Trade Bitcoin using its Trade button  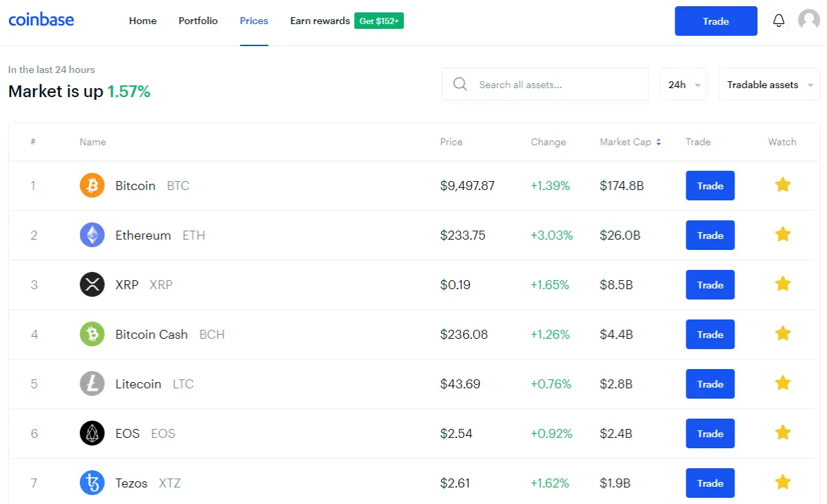click(x=710, y=186)
